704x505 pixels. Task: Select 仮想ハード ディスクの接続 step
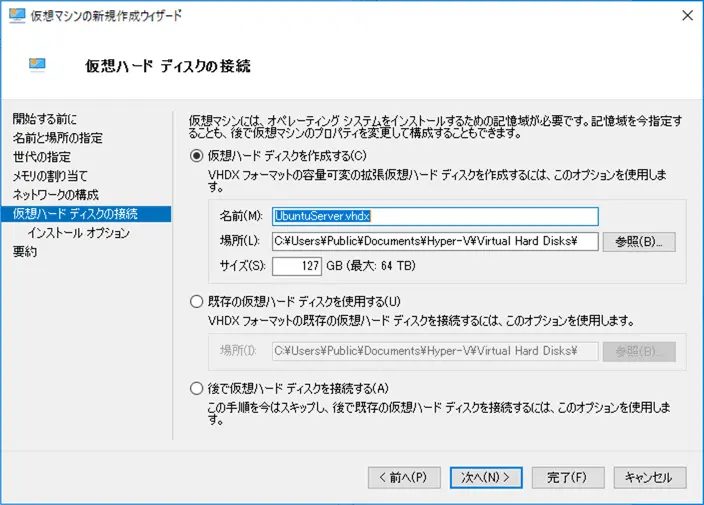pyautogui.click(x=86, y=214)
